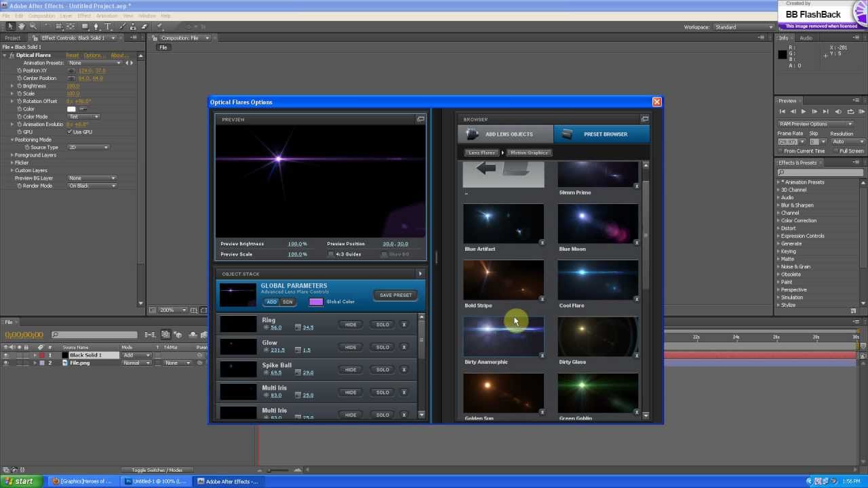The image size is (868, 488).
Task: Select the Eraser tool
Action: (144, 26)
